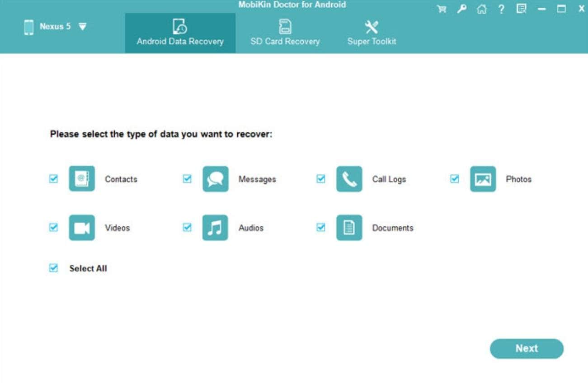Click the 'Nexus 5' device name
The height and width of the screenshot is (383, 588).
[x=55, y=27]
